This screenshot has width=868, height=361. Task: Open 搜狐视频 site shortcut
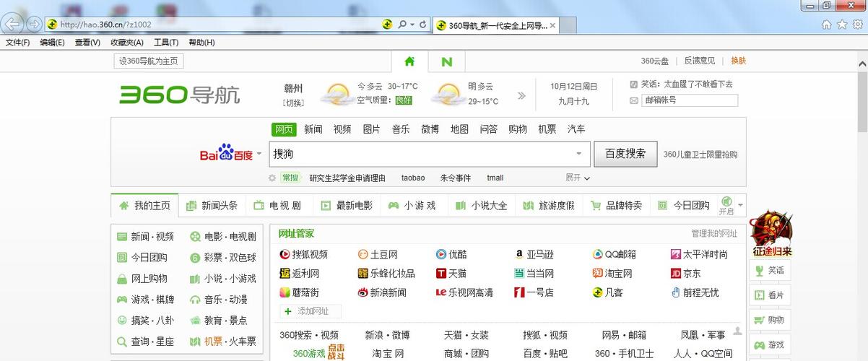[304, 254]
